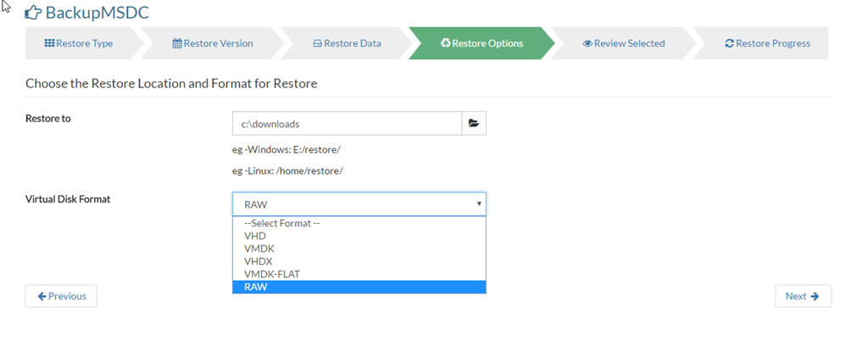
Task: Focus the Restore to path input field
Action: coord(347,124)
